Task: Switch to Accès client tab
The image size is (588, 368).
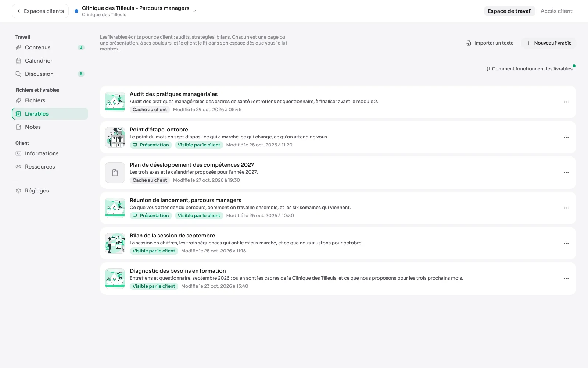Action: click(556, 11)
